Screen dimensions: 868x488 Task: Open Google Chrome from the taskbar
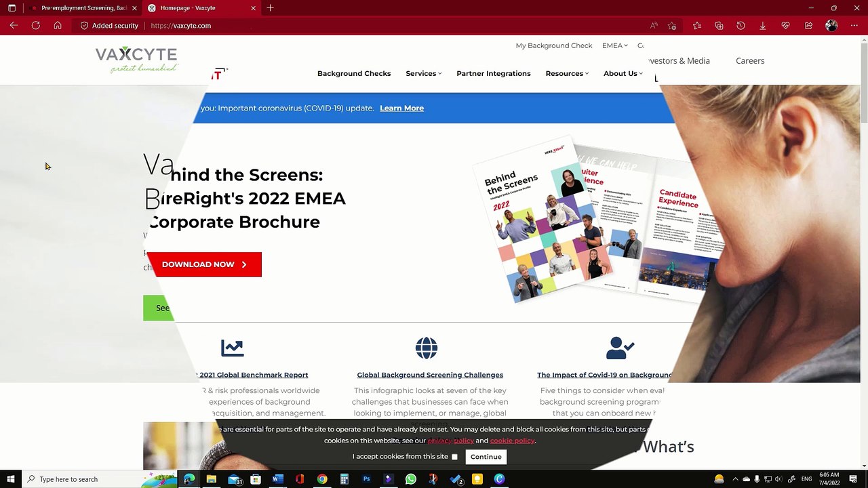coord(322,479)
